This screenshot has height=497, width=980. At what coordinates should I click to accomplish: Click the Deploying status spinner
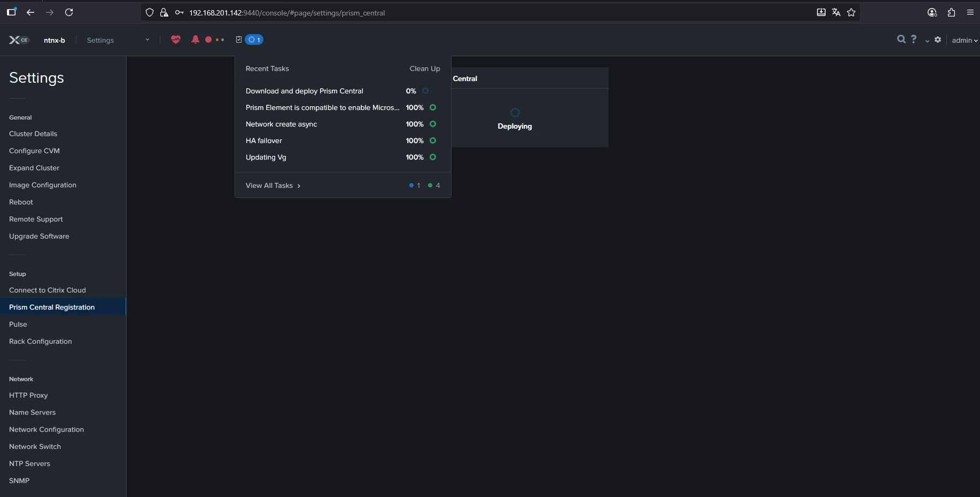[515, 113]
